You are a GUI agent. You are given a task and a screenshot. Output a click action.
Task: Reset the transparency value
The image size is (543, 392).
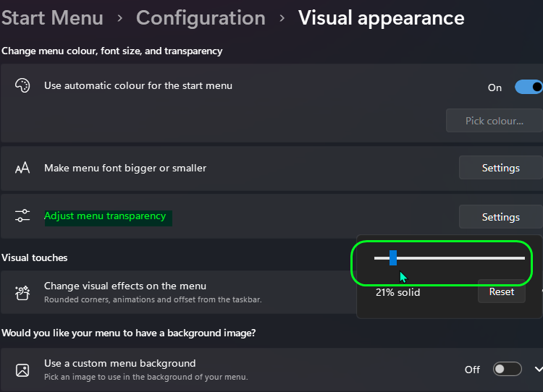502,291
